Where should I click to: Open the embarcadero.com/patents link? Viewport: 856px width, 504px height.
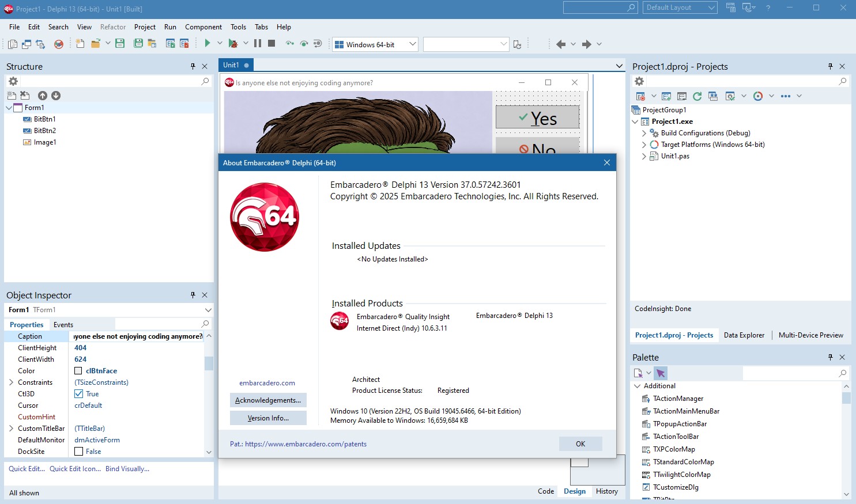[x=306, y=444]
